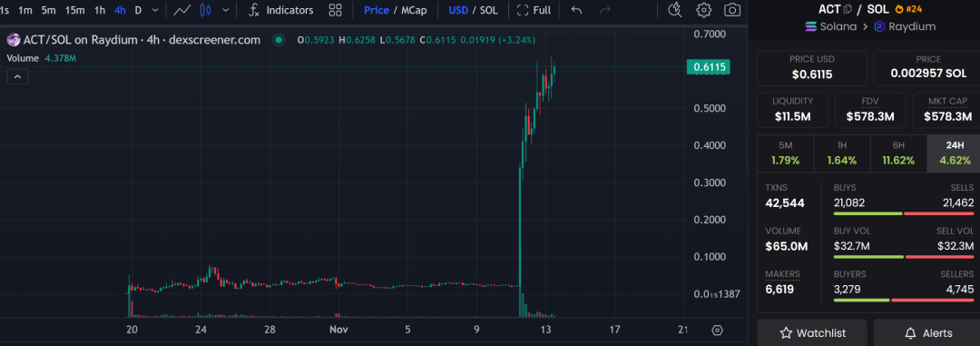The height and width of the screenshot is (346, 980).
Task: Select the candlestick chart style
Action: point(206,10)
